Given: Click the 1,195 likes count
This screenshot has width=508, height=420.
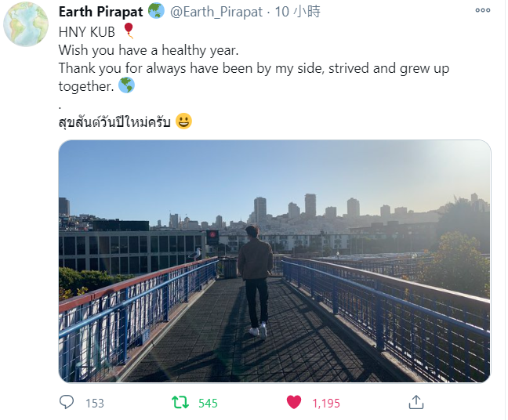Looking at the screenshot, I should click(326, 404).
